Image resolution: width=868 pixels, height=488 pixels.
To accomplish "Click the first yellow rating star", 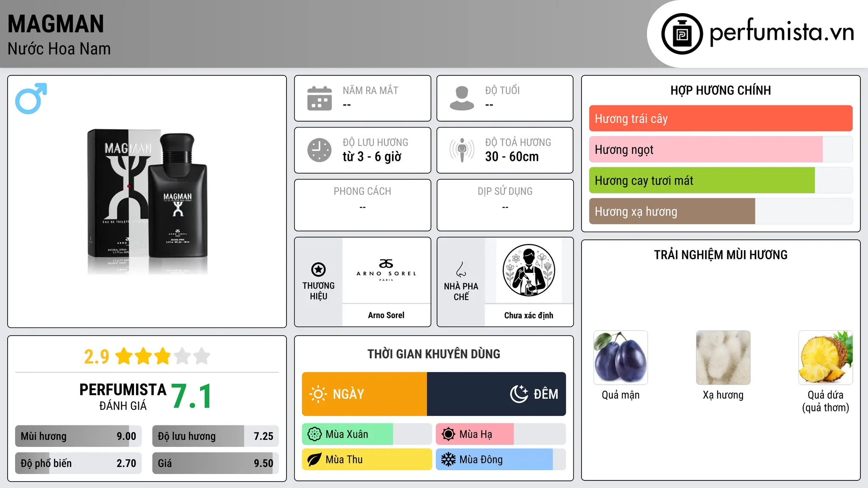I will pos(124,356).
